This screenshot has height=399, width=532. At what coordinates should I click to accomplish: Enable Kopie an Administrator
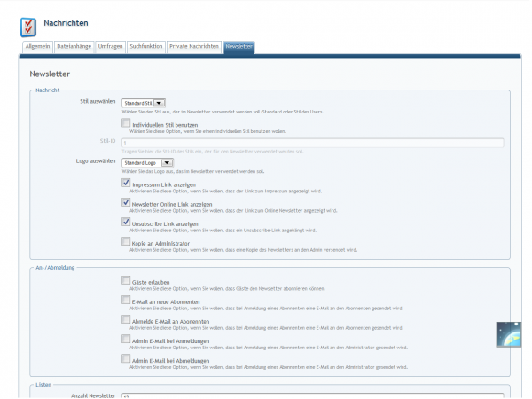click(x=126, y=241)
